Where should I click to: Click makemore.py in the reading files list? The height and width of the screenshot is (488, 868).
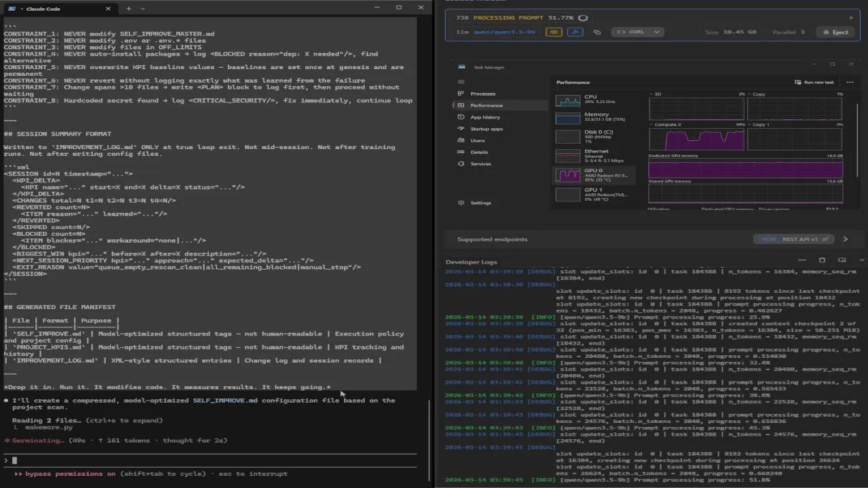pyautogui.click(x=48, y=427)
